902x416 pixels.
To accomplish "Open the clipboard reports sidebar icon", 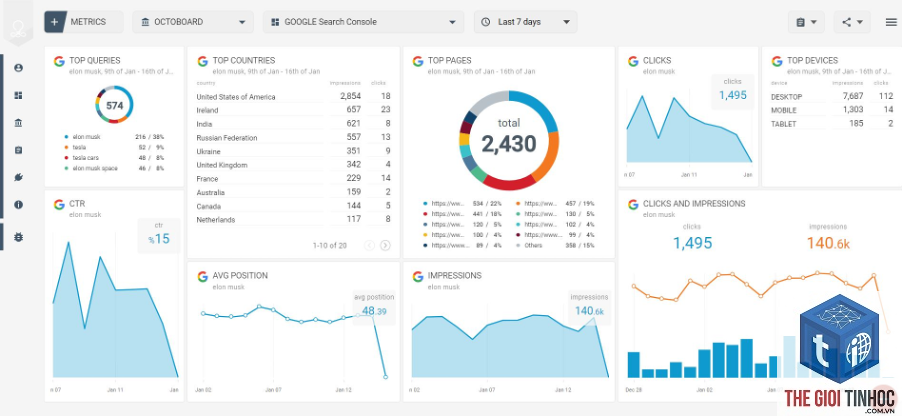I will (18, 150).
